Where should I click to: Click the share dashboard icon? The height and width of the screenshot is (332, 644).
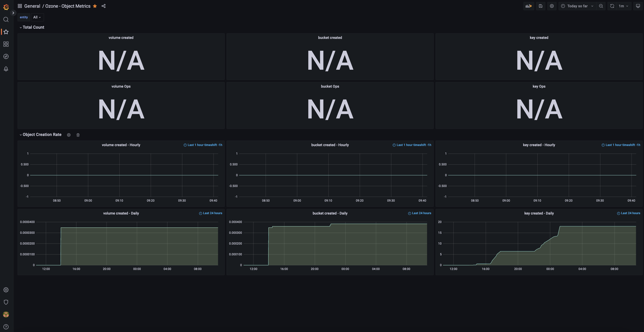(104, 6)
